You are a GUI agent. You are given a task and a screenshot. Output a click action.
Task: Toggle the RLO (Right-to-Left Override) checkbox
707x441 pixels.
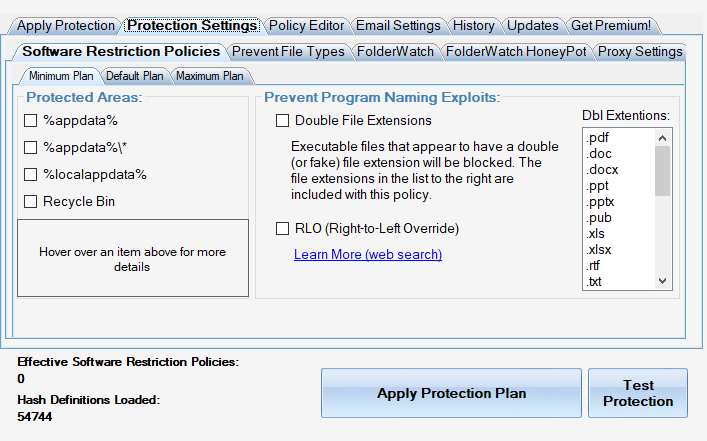point(283,229)
